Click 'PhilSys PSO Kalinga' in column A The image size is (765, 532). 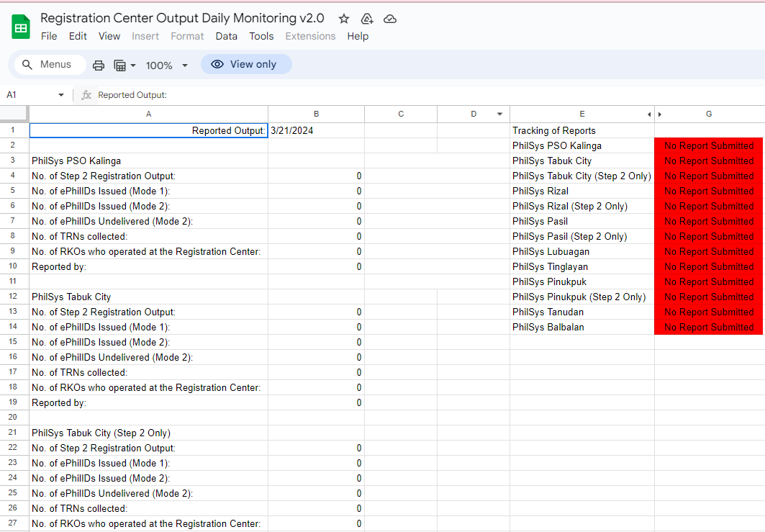pos(149,161)
